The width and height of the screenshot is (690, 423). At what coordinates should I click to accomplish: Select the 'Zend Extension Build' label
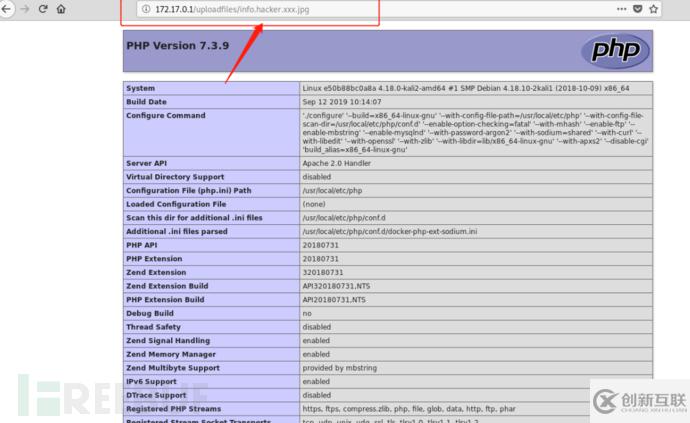click(167, 286)
